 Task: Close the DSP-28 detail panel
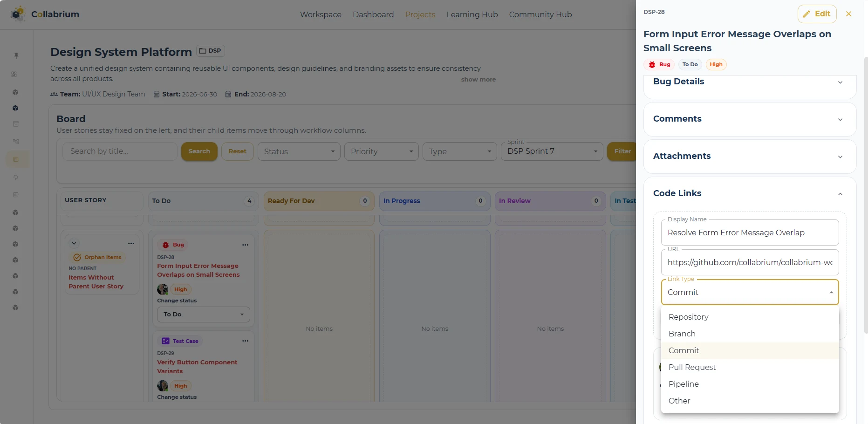pyautogui.click(x=848, y=14)
